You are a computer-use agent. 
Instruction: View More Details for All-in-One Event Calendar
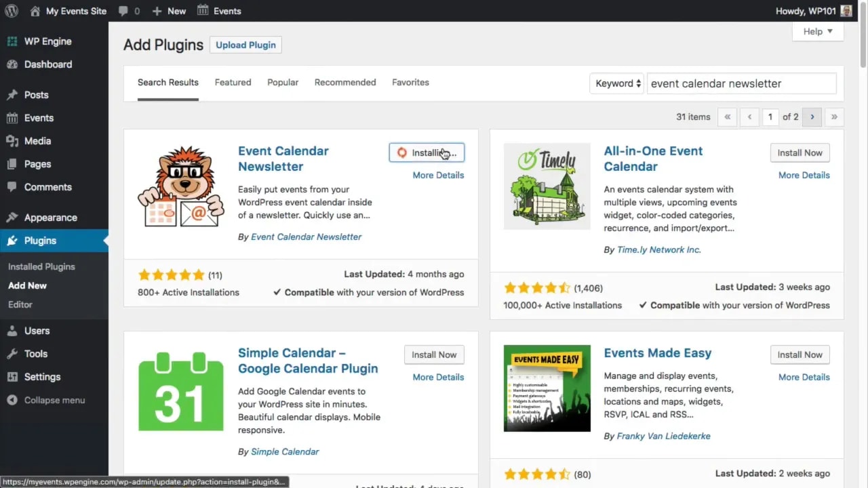pos(804,175)
